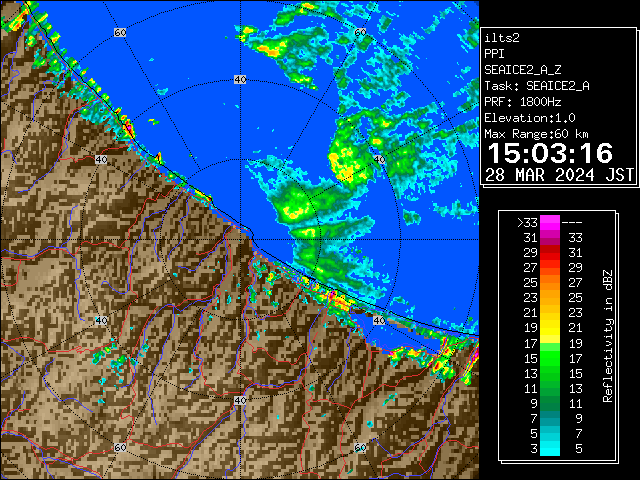Click the southwest 40 range ring label
Screen dimensions: 640x480
tap(101, 320)
